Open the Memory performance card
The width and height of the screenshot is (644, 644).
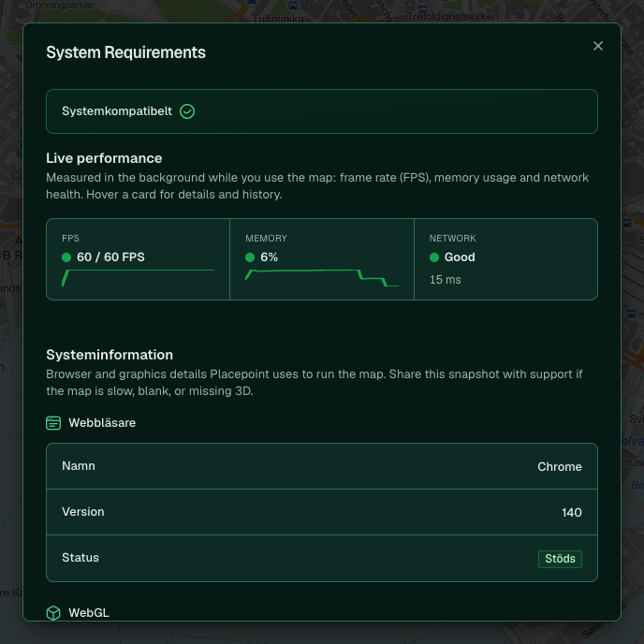click(x=322, y=259)
